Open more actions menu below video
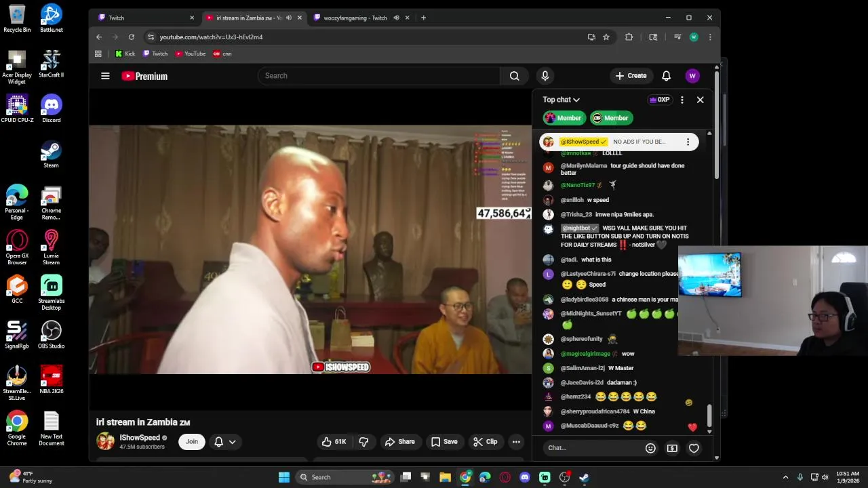Image resolution: width=868 pixels, height=488 pixels. [516, 442]
